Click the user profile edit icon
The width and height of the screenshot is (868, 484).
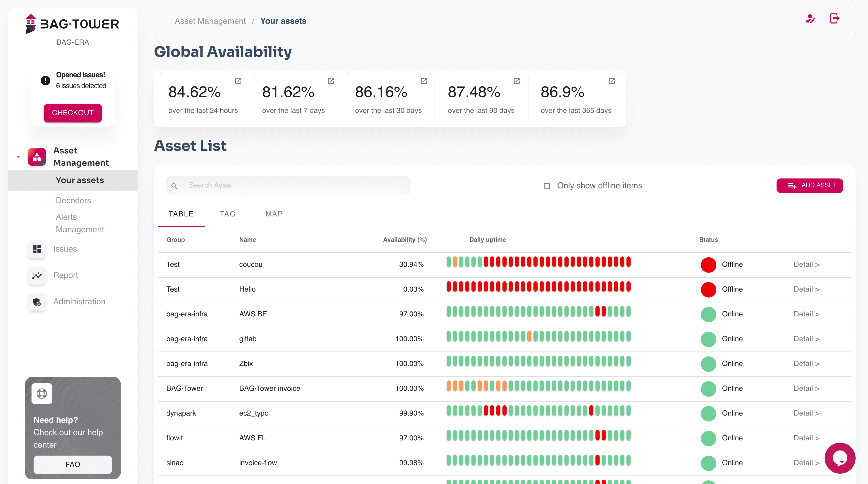[x=810, y=19]
